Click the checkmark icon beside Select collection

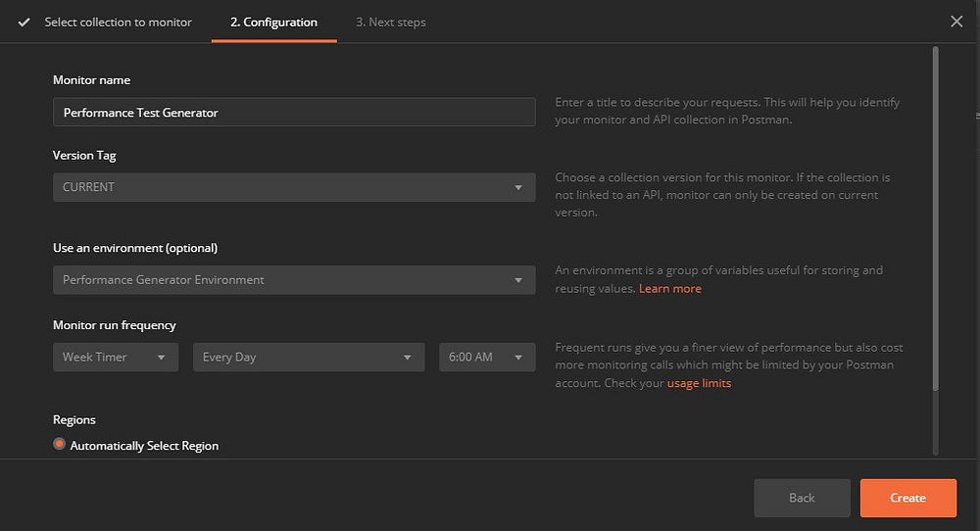point(24,22)
